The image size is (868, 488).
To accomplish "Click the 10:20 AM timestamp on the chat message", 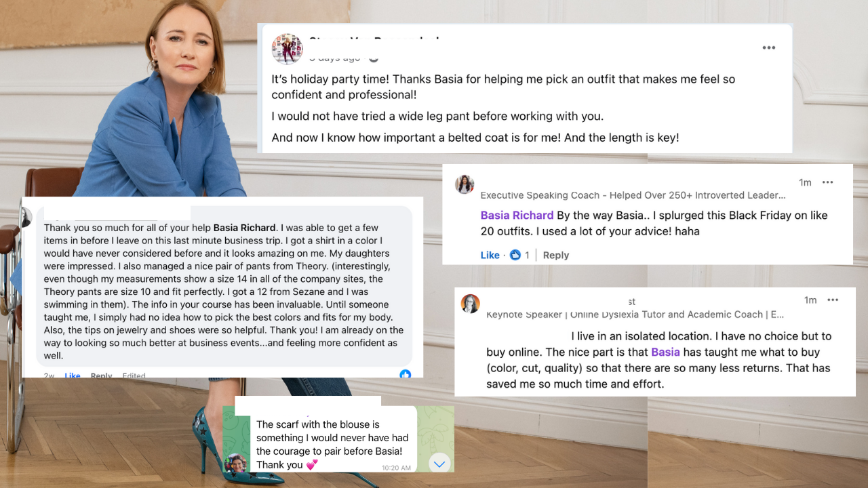I will [396, 468].
